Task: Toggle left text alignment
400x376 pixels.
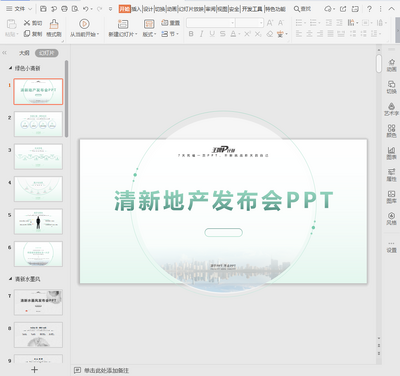Action: click(x=299, y=34)
